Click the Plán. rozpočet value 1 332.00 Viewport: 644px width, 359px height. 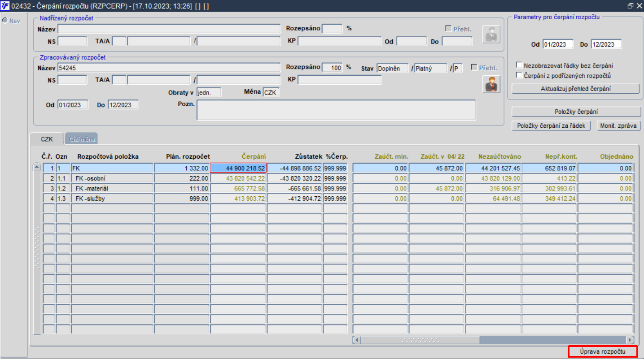[x=182, y=168]
